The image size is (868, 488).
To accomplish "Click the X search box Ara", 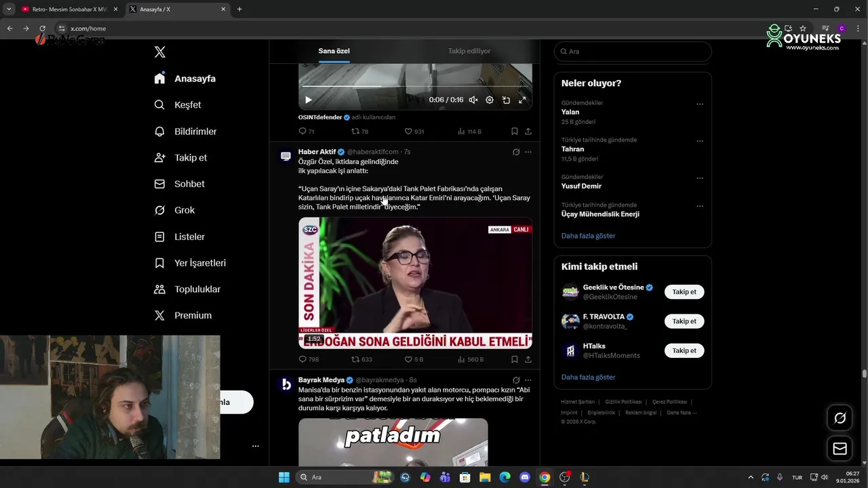I will 633,52.
